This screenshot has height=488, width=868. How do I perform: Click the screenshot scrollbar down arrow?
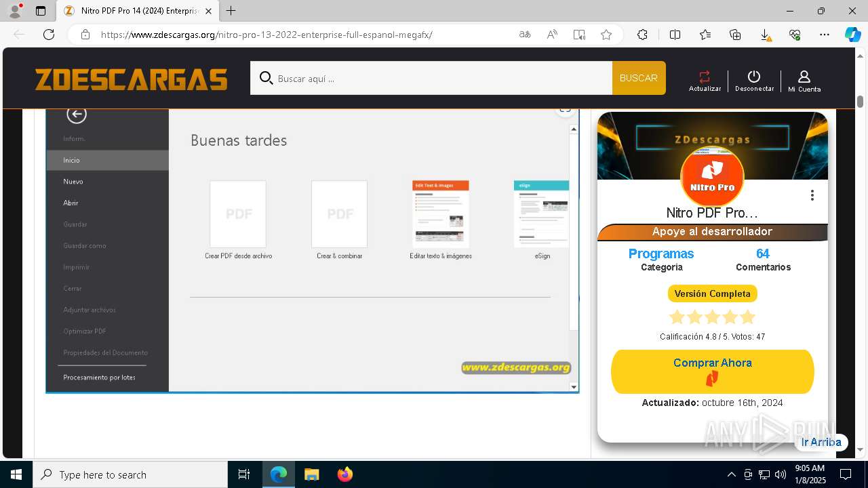click(574, 387)
